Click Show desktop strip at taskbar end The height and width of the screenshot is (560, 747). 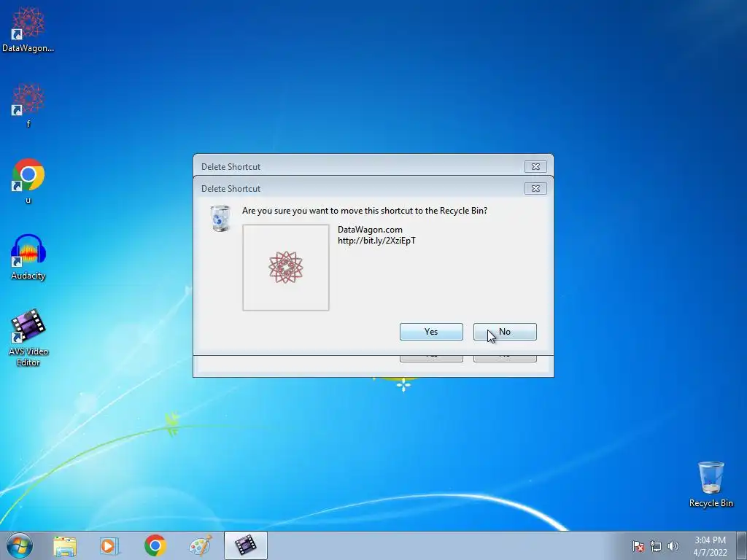coord(742,545)
